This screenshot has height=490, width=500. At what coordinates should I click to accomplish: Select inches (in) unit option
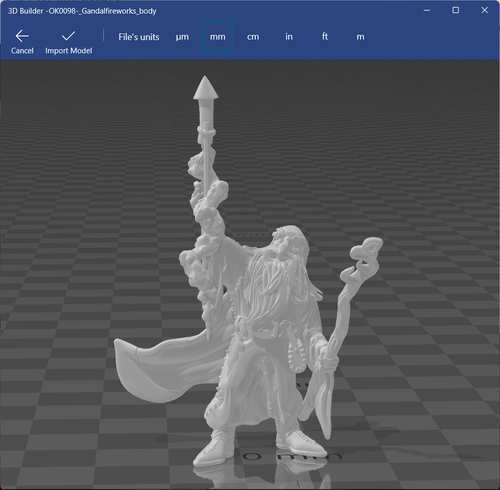point(289,36)
